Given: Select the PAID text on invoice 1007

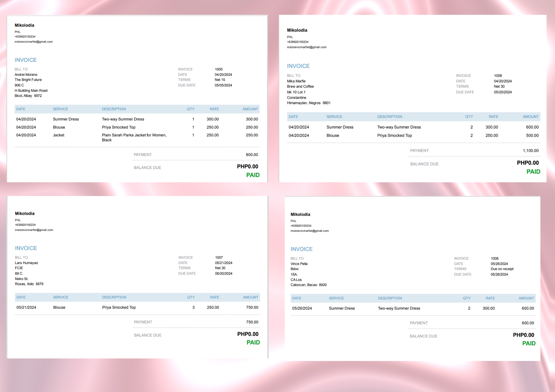Looking at the screenshot, I should pyautogui.click(x=253, y=343).
